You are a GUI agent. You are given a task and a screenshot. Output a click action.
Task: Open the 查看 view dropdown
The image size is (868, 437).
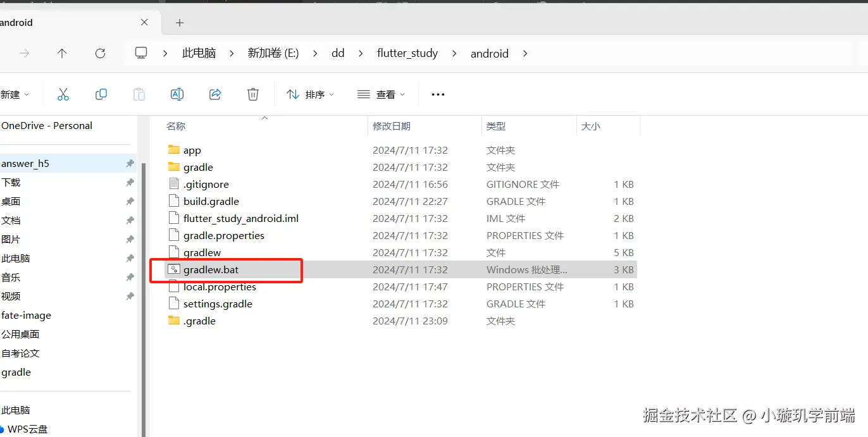(381, 94)
